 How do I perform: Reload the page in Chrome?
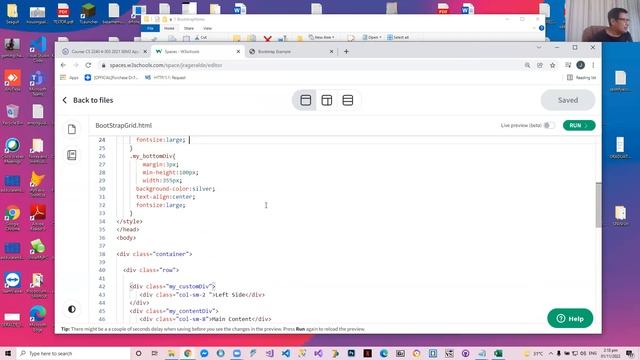coord(88,65)
